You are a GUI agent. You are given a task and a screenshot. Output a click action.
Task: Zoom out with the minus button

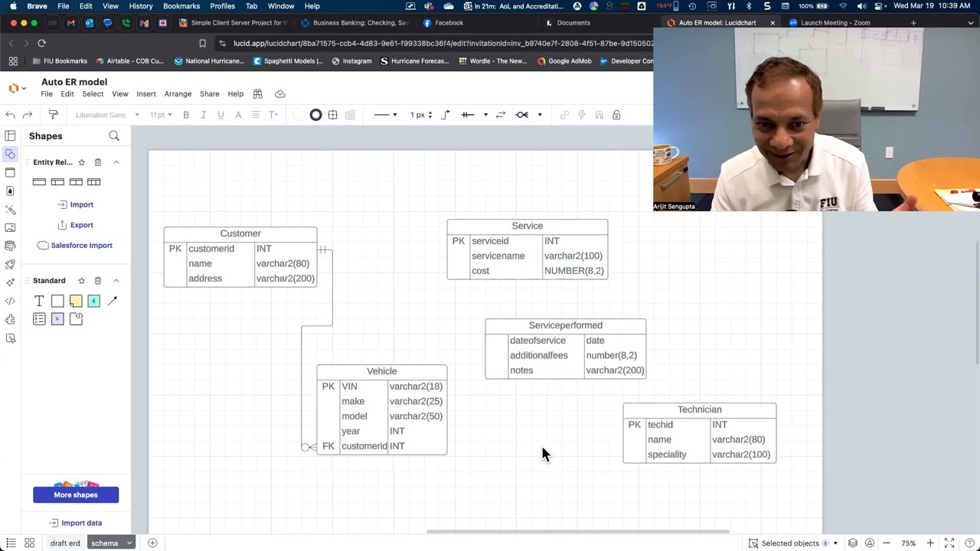click(x=887, y=543)
